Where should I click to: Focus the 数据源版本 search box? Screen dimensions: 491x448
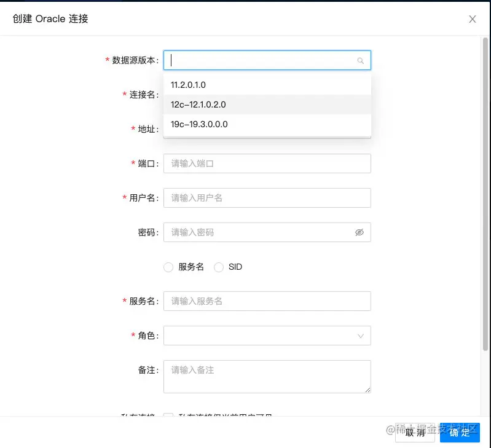[267, 60]
